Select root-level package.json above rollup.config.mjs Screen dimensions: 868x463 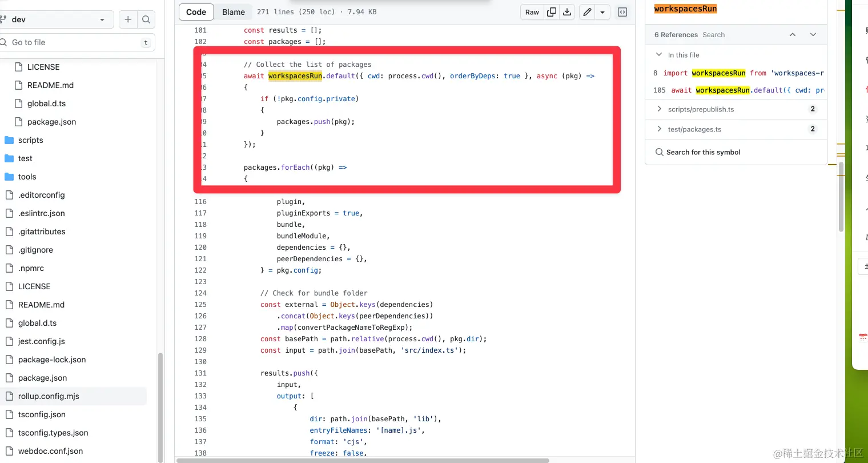click(x=42, y=378)
